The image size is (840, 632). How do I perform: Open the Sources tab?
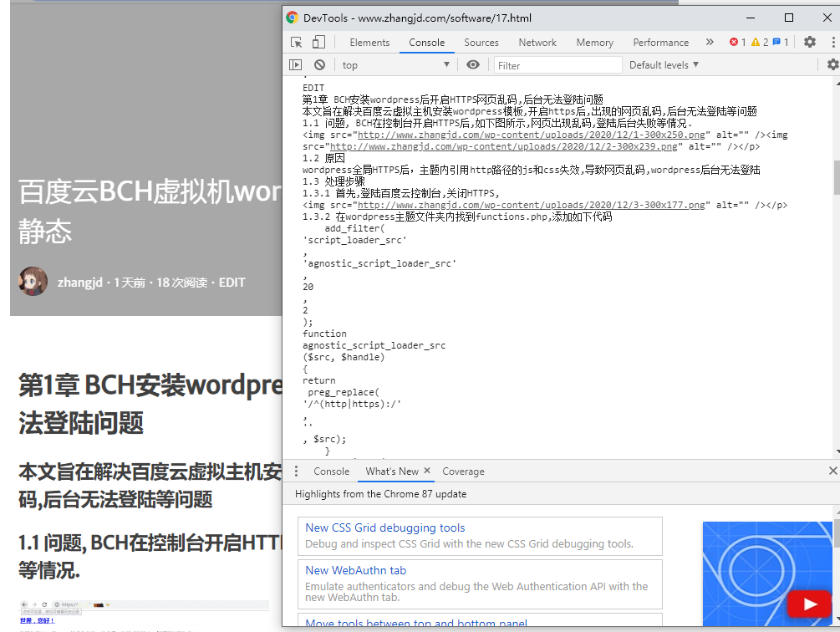coord(481,43)
